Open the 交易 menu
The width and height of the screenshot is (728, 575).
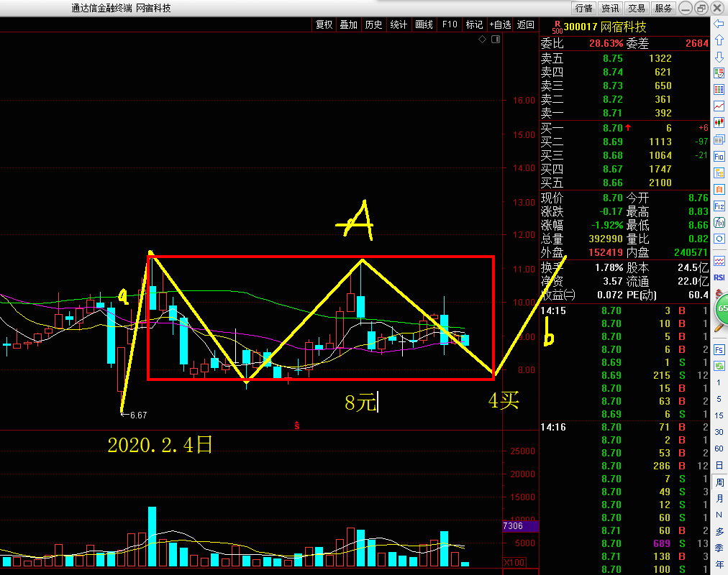click(637, 8)
